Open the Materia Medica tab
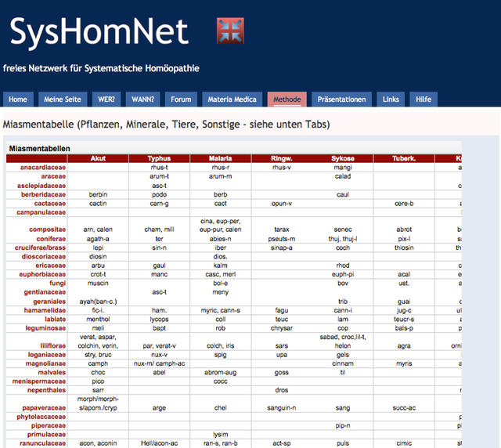This screenshot has height=448, width=501. (232, 99)
